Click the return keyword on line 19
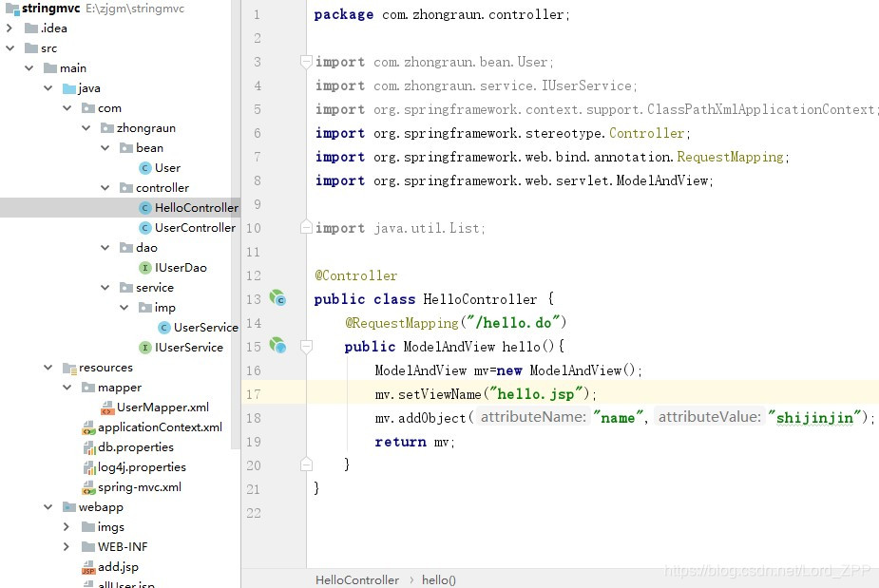The height and width of the screenshot is (588, 879). [x=400, y=443]
